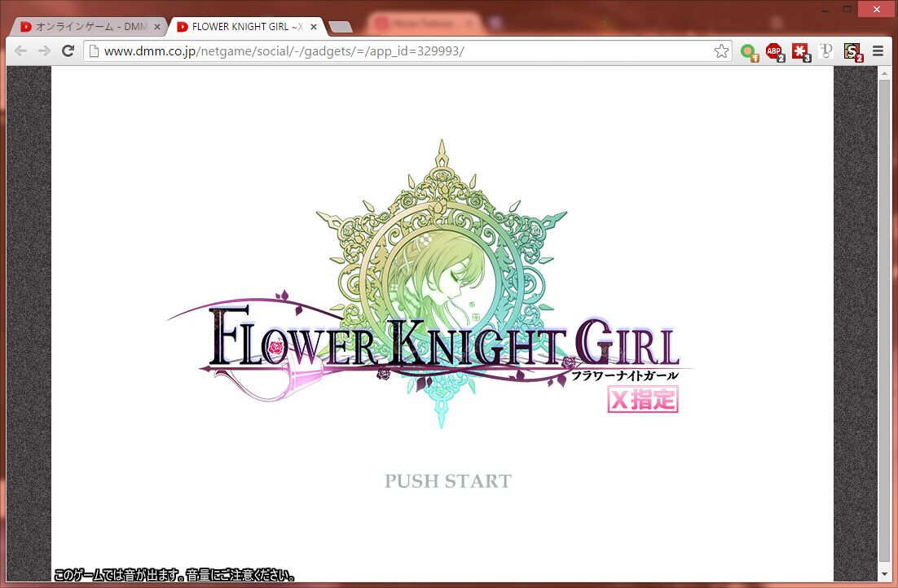Screen dimensions: 898x588
Task: Close the オンラインゲーム - DMM tab
Action: pos(157,27)
